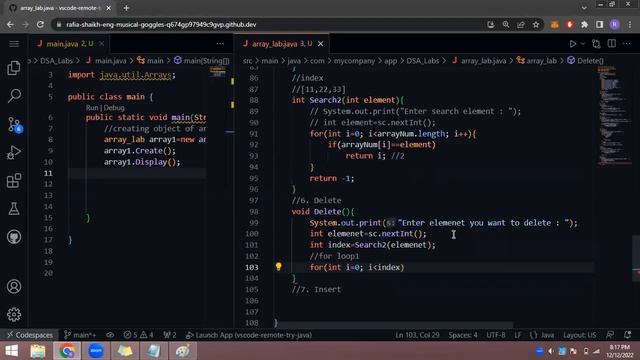Open dropdown arrow next to Run button
Screen dimensions: 640x360
pos(583,44)
